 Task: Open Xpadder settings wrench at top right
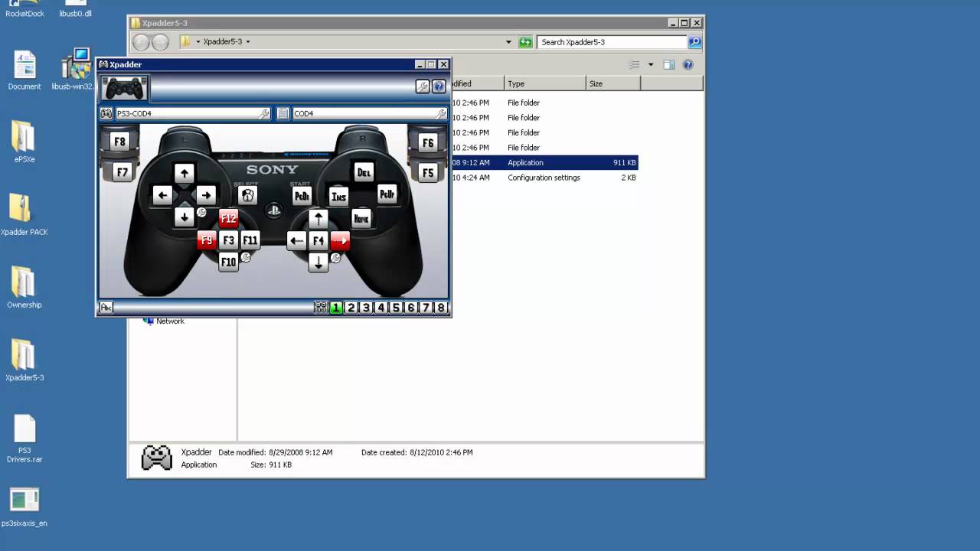click(422, 86)
